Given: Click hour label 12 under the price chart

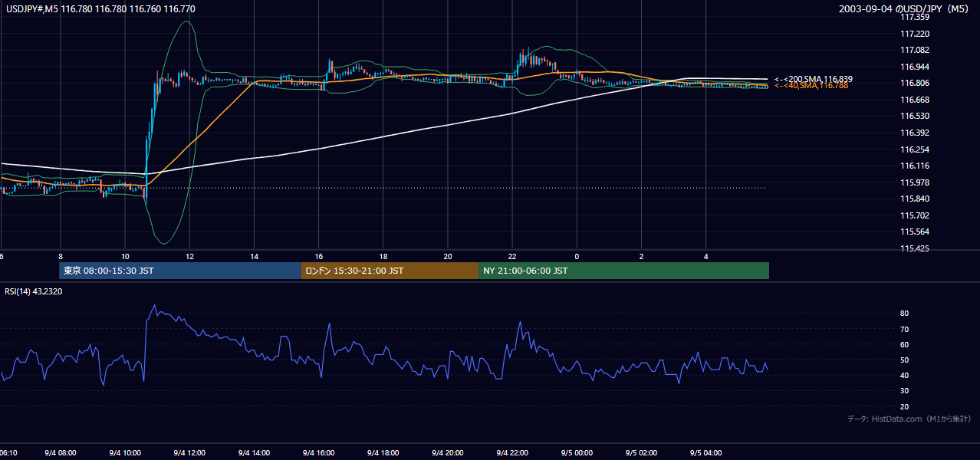Looking at the screenshot, I should point(189,256).
